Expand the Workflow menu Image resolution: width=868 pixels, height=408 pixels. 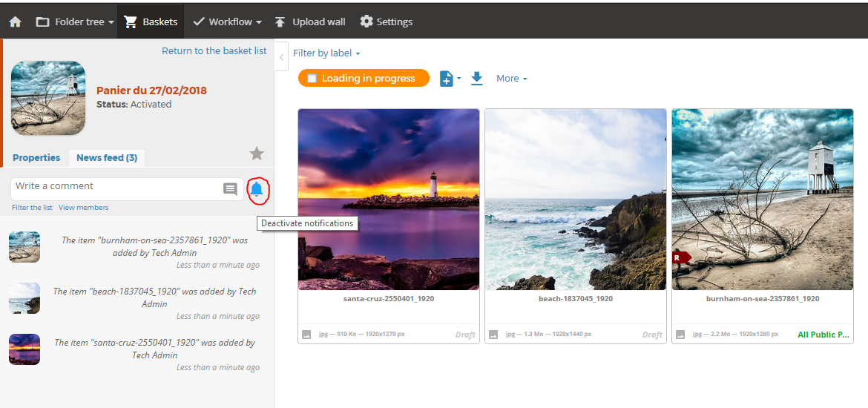pos(227,22)
